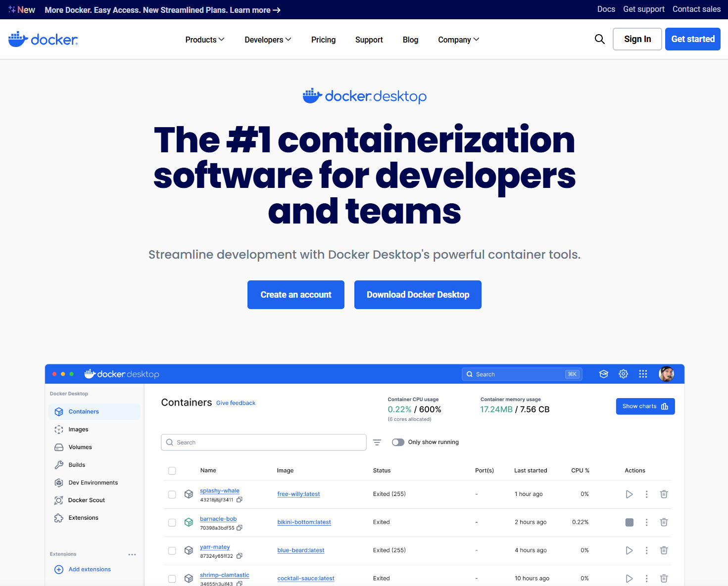Open the Learning Center graduation cap icon
The width and height of the screenshot is (728, 586).
[603, 374]
